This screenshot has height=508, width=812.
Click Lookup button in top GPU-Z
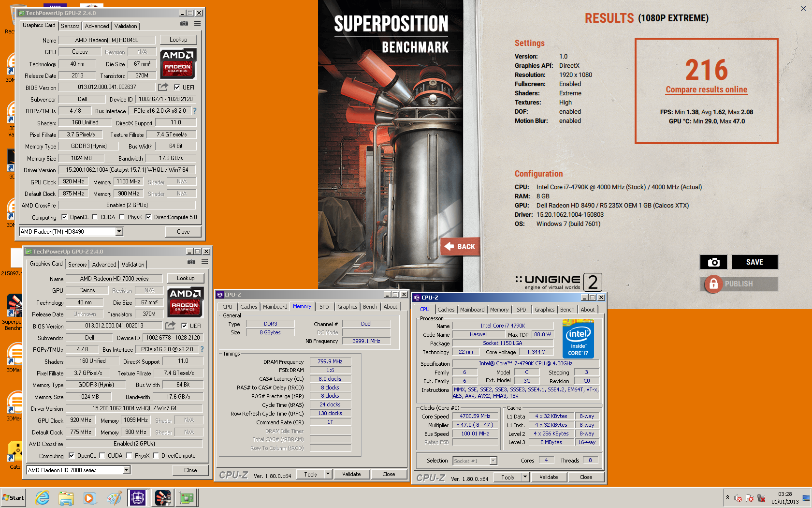click(178, 40)
